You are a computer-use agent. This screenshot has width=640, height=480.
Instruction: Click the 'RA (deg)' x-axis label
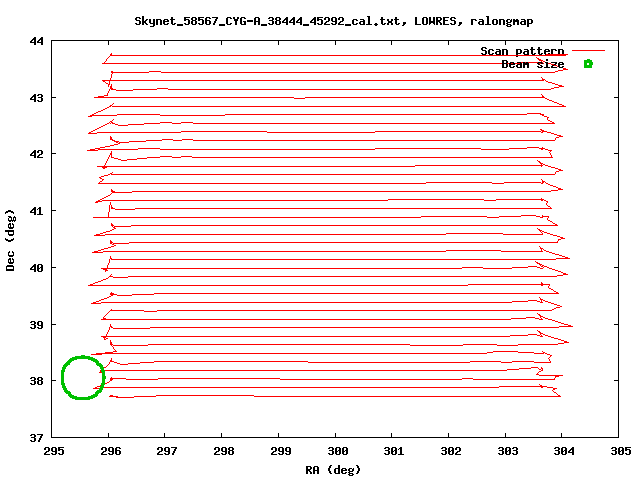(x=333, y=470)
